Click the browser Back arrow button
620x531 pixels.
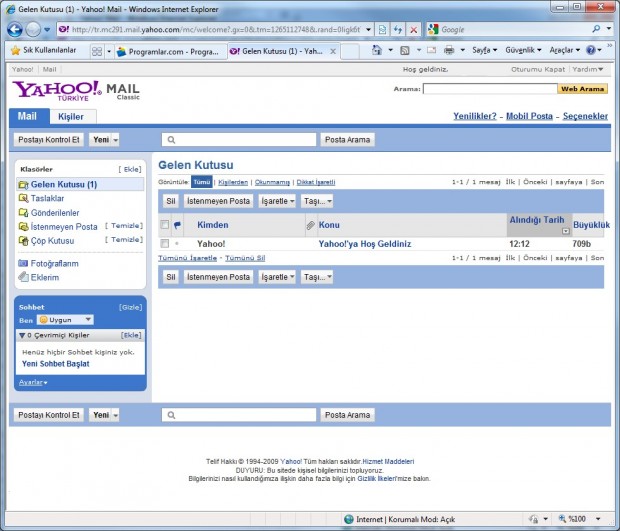(x=15, y=30)
